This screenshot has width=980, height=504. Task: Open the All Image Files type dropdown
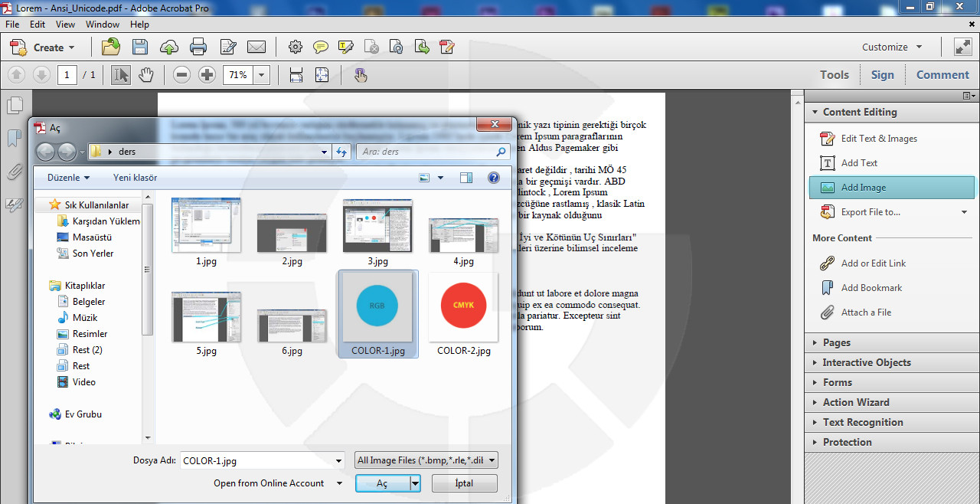pyautogui.click(x=426, y=460)
